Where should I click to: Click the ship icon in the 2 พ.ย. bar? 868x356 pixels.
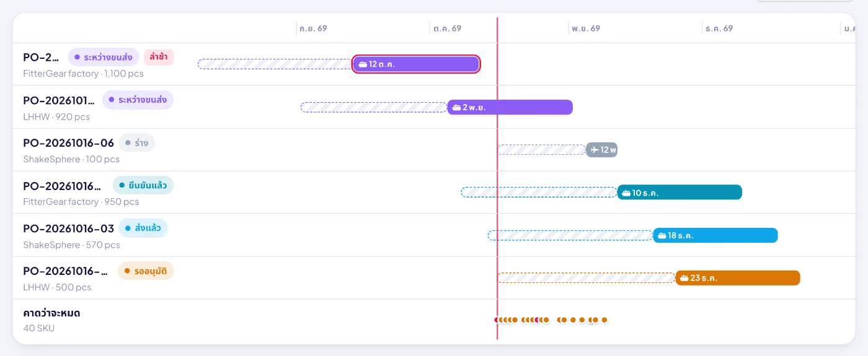coord(456,107)
